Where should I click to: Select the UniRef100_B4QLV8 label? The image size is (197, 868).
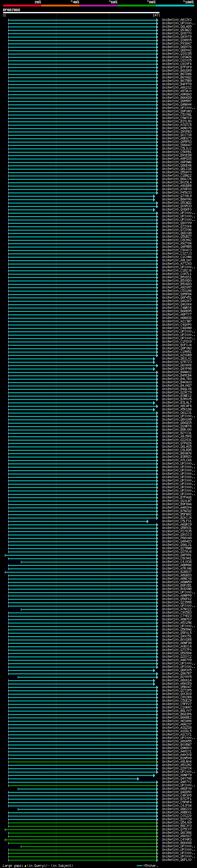[177, 389]
